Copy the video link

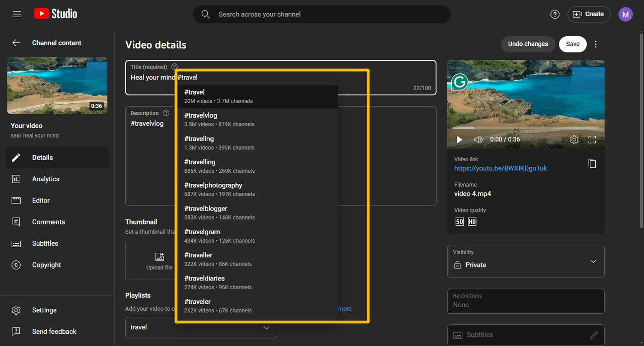click(x=592, y=163)
